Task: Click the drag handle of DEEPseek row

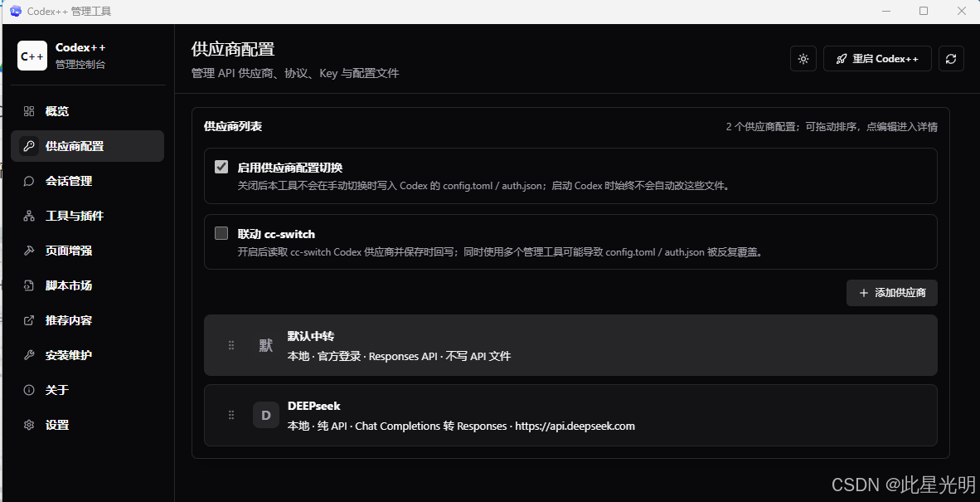Action: (231, 415)
